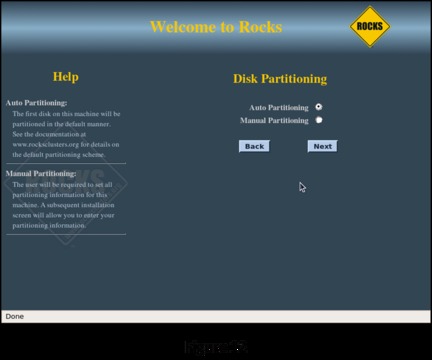Viewport: 432px width, 360px height.
Task: Click the www.rocksclusters.org text in help
Action: coord(46,145)
